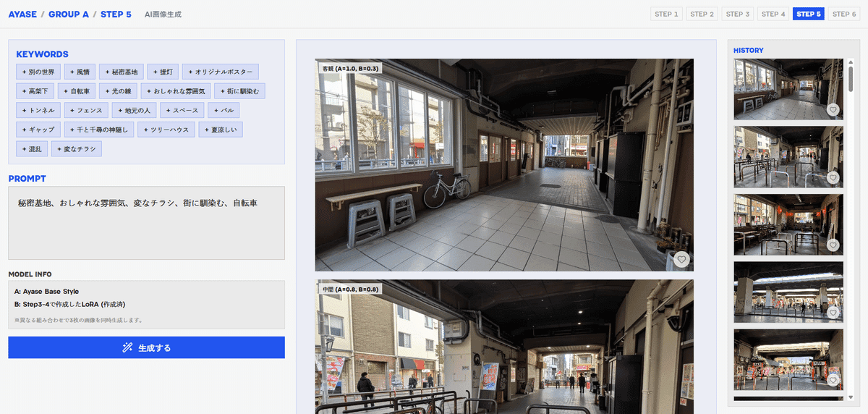Image resolution: width=868 pixels, height=414 pixels.
Task: Click the HISTORY heading
Action: pos(748,50)
